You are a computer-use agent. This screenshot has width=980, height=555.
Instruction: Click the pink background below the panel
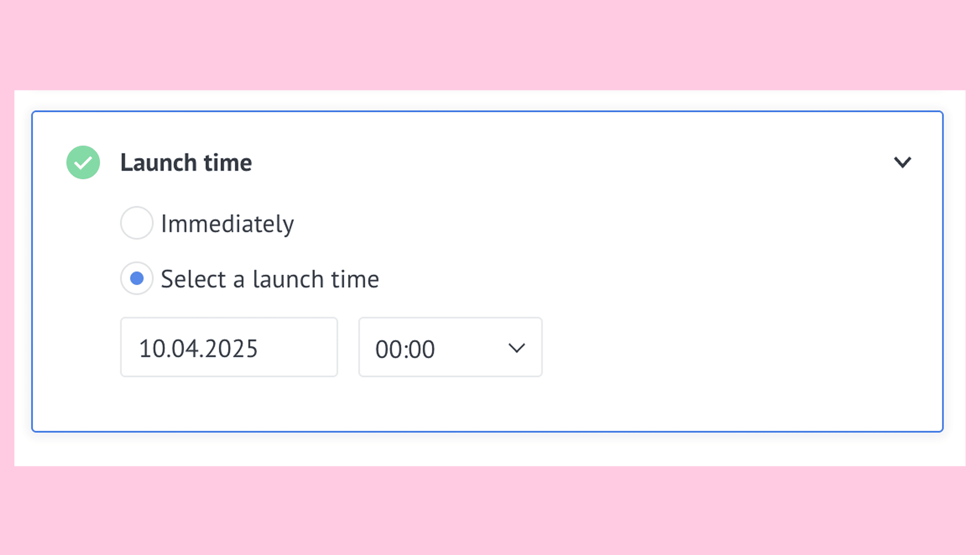pyautogui.click(x=490, y=511)
